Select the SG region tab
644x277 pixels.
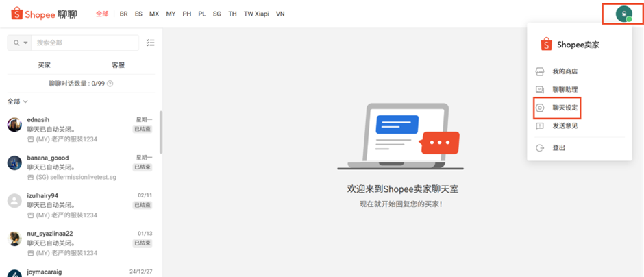tap(217, 14)
